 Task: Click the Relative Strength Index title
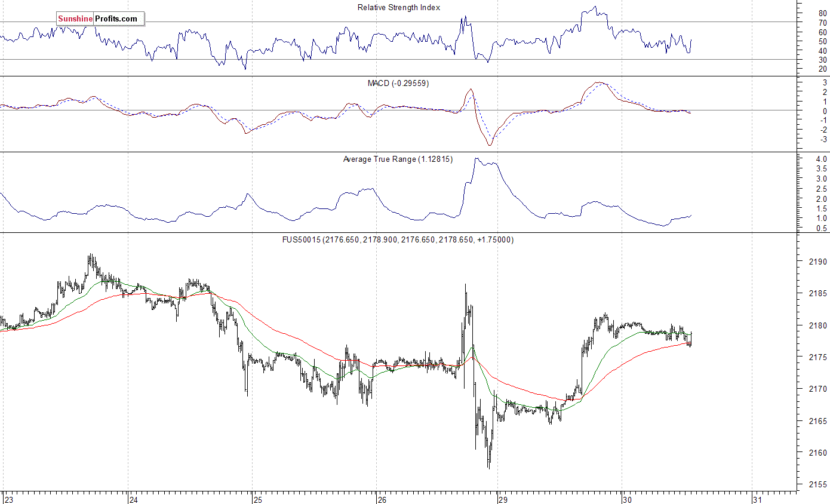click(399, 7)
